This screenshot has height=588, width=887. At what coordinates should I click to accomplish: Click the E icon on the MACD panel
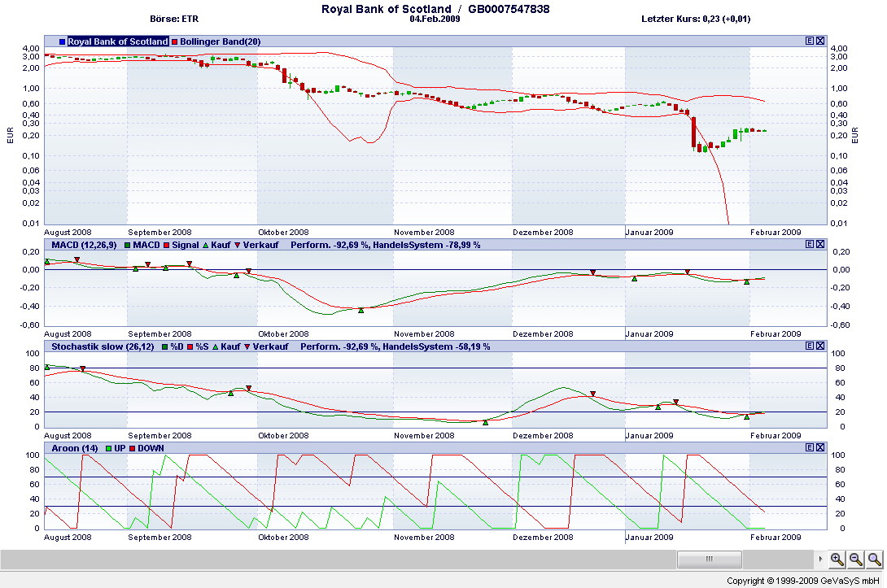coord(810,244)
